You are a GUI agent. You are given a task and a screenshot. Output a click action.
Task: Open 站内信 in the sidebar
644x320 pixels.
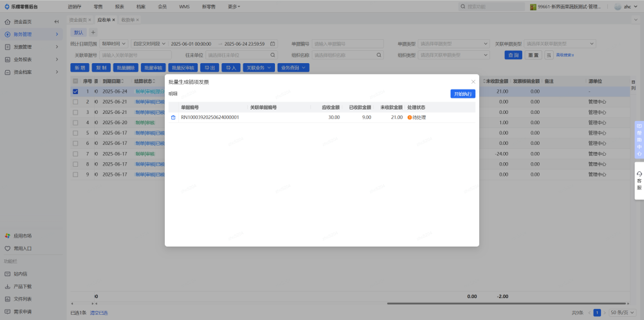(x=21, y=274)
